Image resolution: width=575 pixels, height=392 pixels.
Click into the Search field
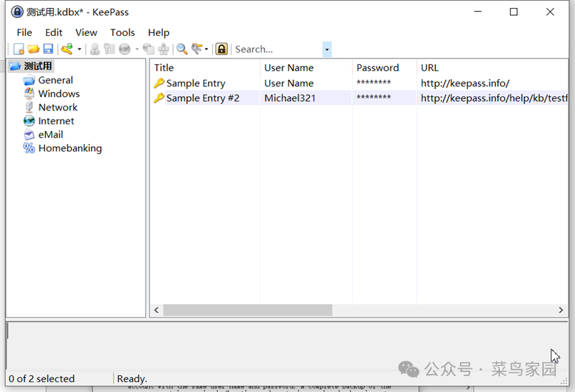pyautogui.click(x=278, y=49)
